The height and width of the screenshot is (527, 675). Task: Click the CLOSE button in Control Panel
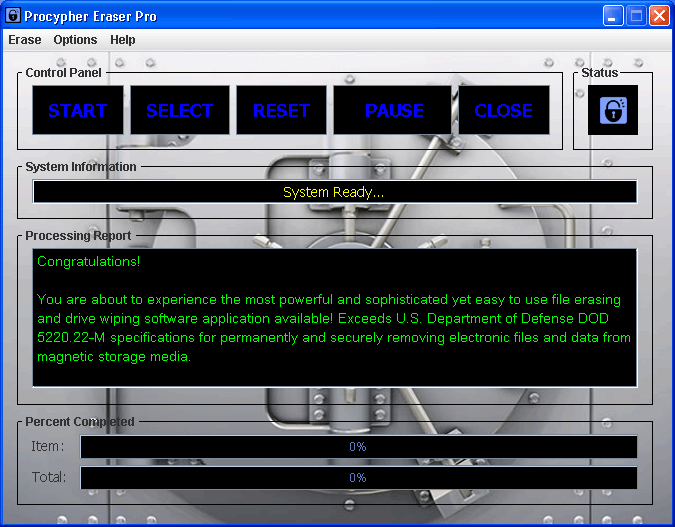click(x=504, y=110)
